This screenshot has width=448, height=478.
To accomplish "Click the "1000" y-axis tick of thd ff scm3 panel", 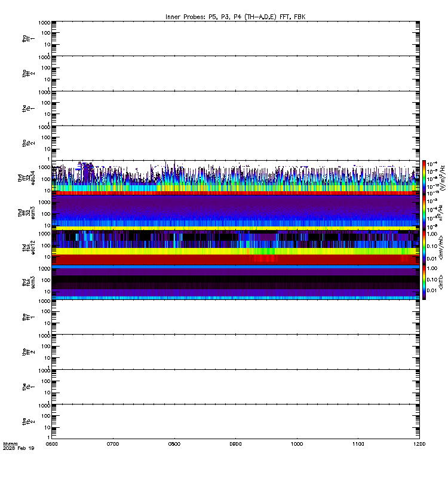I will coord(44,203).
